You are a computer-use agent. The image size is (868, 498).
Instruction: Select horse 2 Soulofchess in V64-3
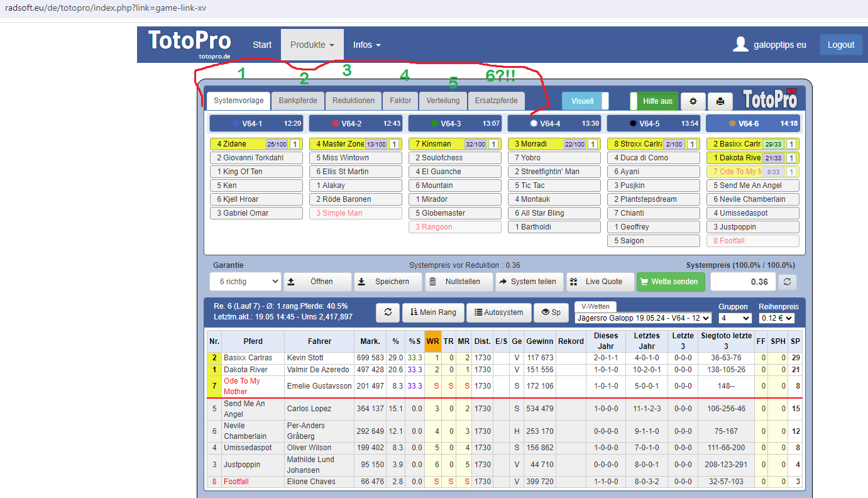click(x=455, y=158)
